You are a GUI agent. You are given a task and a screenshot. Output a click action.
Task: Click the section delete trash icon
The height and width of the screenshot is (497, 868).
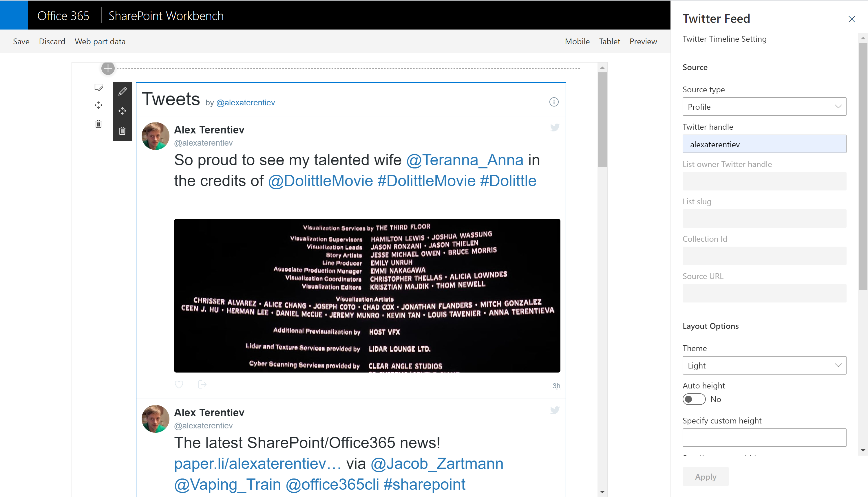tap(98, 124)
